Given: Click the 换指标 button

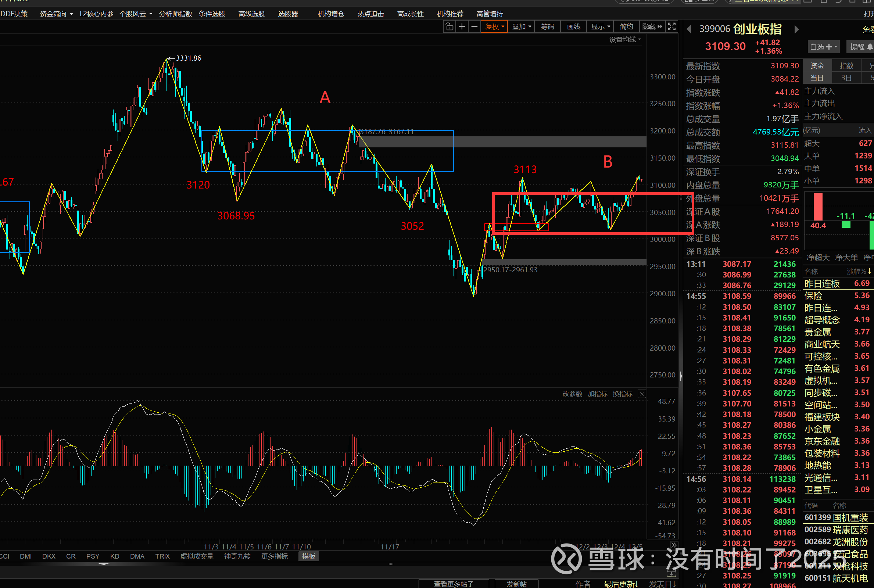Looking at the screenshot, I should click(622, 394).
